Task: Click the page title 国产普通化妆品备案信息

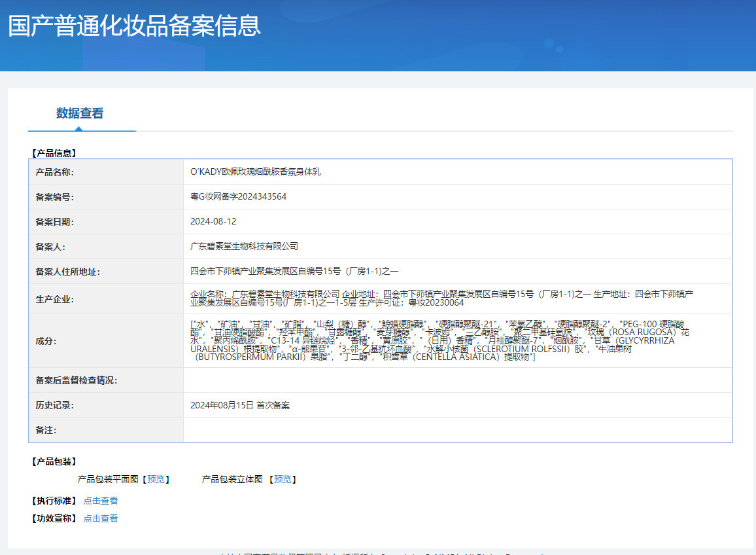Action: click(x=134, y=26)
